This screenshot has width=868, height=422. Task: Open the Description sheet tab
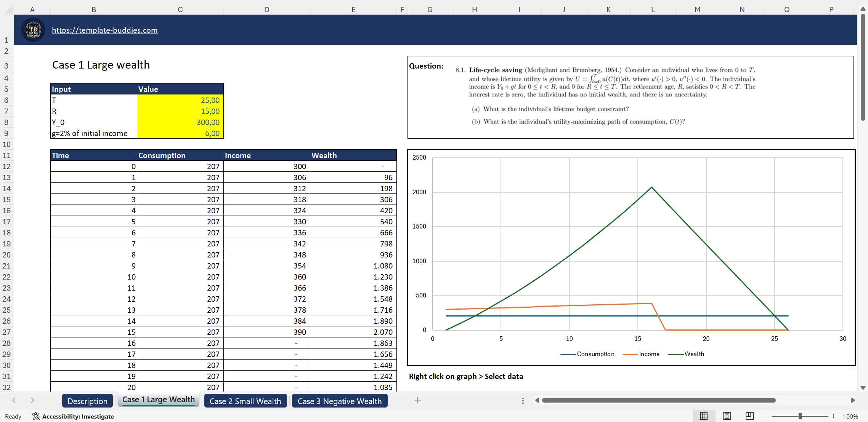point(87,401)
